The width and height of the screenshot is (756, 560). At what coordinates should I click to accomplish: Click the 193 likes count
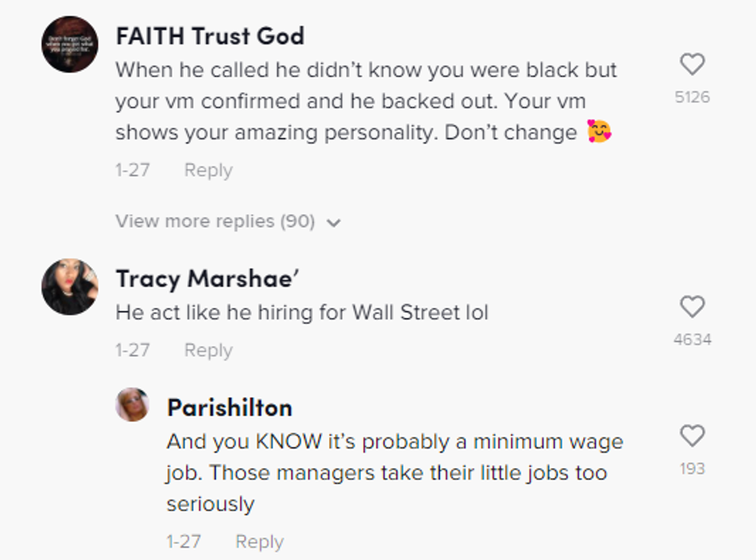click(x=692, y=468)
